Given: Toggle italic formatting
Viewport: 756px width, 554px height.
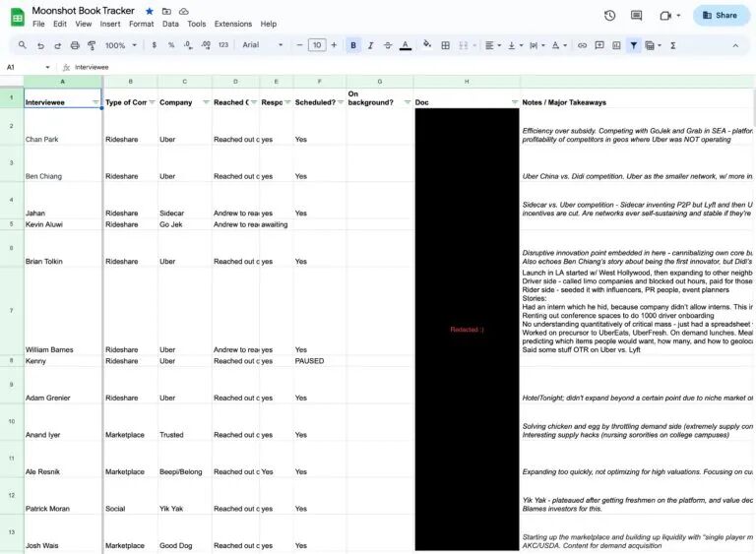Looking at the screenshot, I should [x=370, y=45].
